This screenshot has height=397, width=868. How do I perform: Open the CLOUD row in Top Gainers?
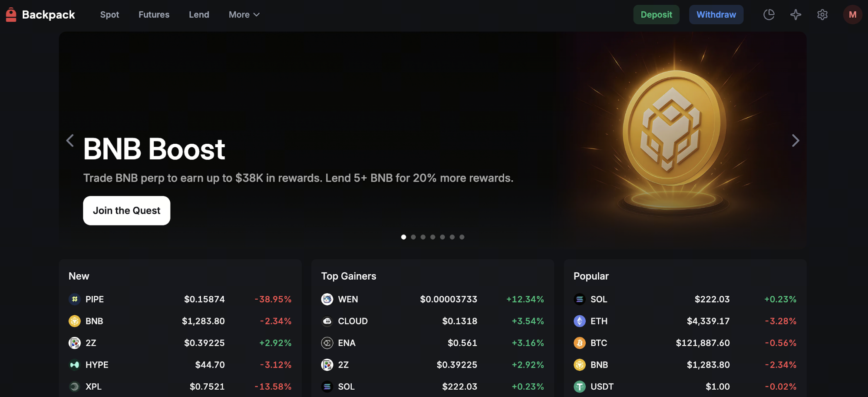[x=432, y=321]
